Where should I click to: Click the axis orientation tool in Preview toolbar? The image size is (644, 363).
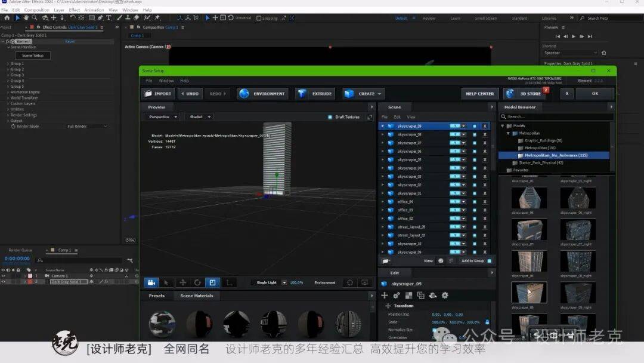pyautogui.click(x=229, y=283)
